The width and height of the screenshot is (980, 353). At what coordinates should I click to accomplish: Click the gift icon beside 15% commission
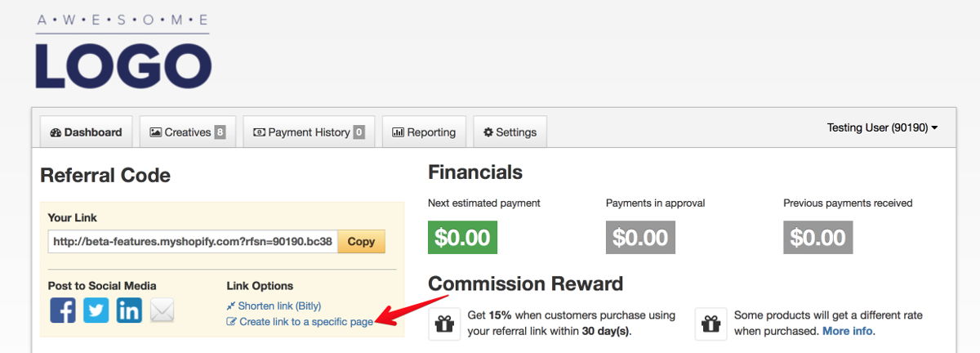coord(443,324)
